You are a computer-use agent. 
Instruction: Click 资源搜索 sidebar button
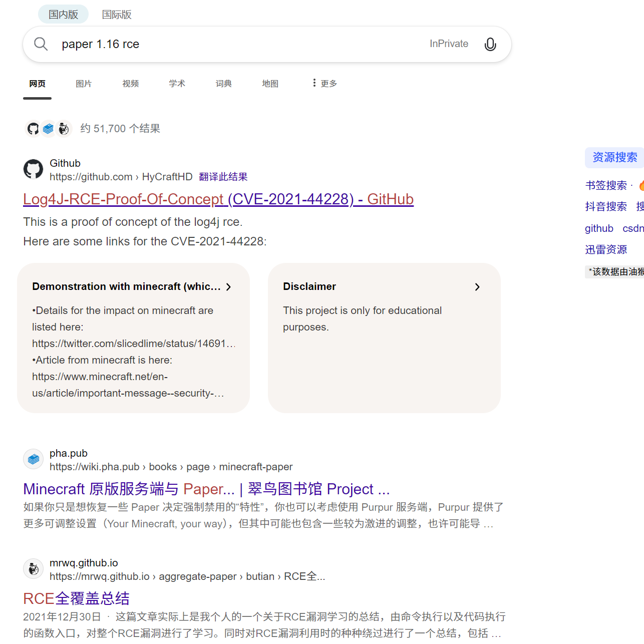click(x=614, y=158)
